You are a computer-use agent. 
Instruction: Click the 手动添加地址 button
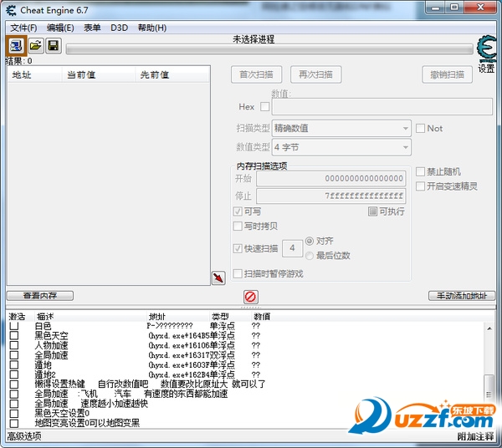coord(461,296)
